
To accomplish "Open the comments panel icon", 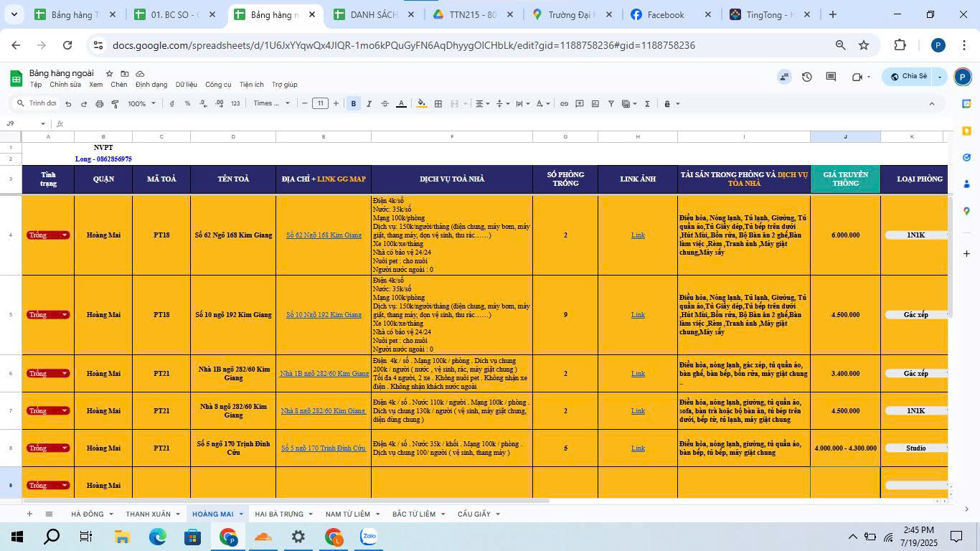I will (x=831, y=77).
